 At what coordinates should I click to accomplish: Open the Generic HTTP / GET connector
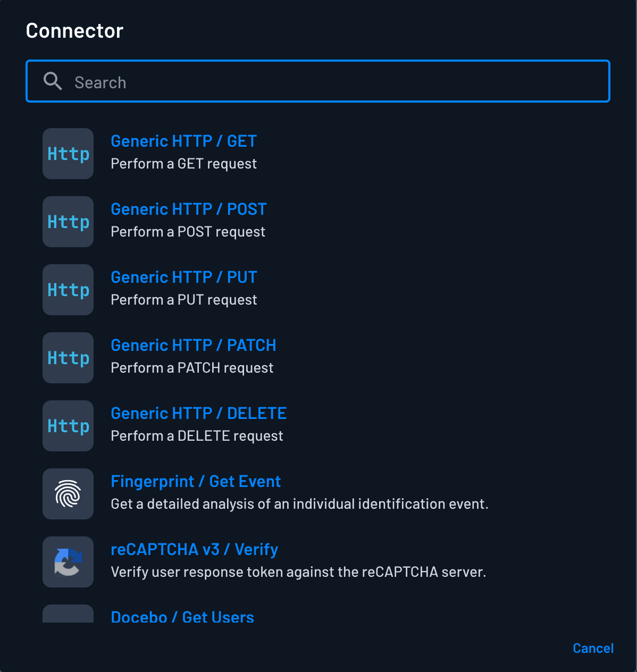click(x=183, y=141)
